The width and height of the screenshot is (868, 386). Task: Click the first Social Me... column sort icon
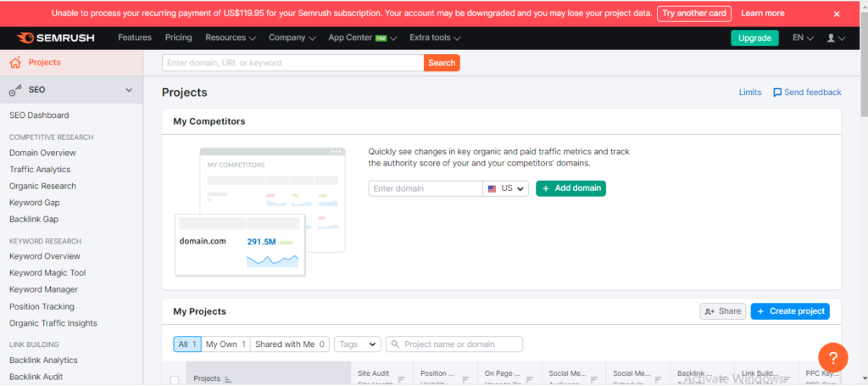pos(593,379)
